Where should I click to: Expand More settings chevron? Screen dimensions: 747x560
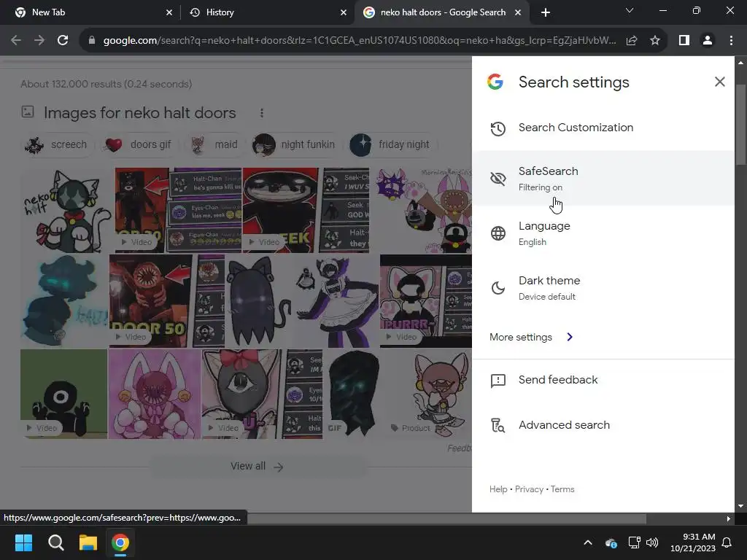[569, 337]
